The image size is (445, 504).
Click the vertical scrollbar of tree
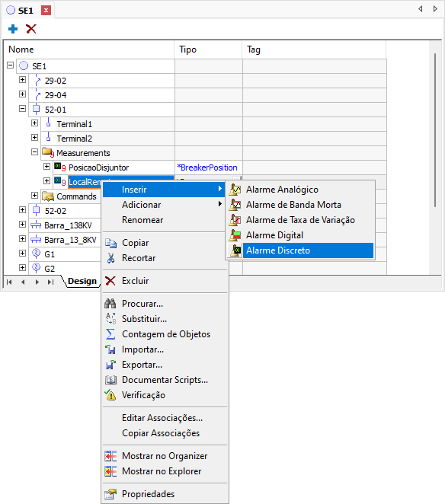pyautogui.click(x=435, y=130)
